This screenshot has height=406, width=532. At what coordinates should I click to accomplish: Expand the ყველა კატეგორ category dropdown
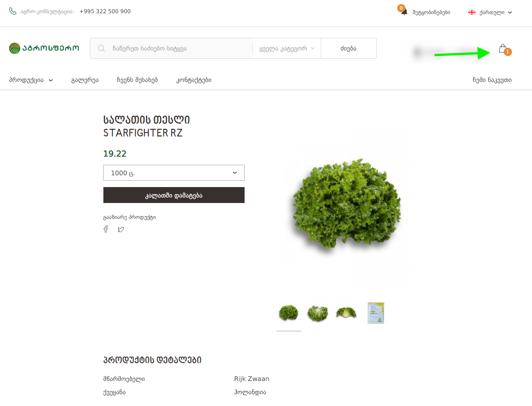click(286, 49)
